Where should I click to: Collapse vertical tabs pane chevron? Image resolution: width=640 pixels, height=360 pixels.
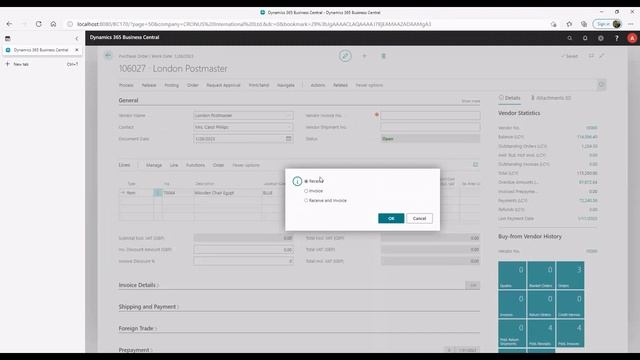(x=77, y=38)
